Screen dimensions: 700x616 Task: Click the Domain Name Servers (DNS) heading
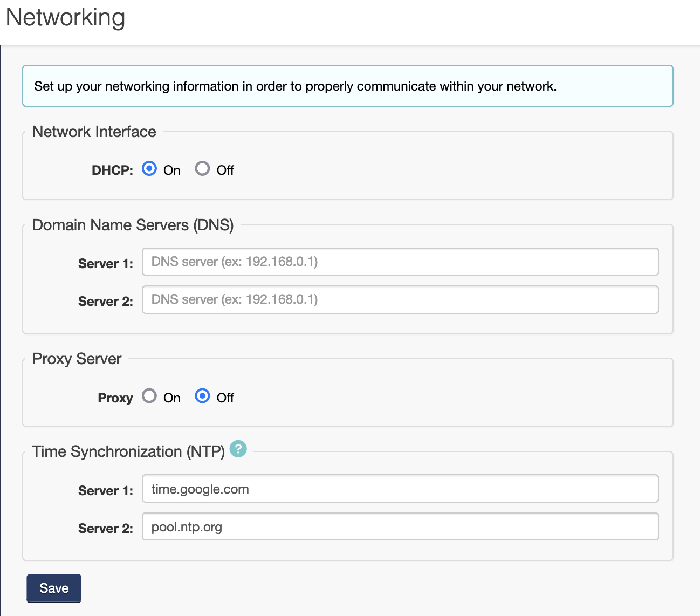pos(133,225)
